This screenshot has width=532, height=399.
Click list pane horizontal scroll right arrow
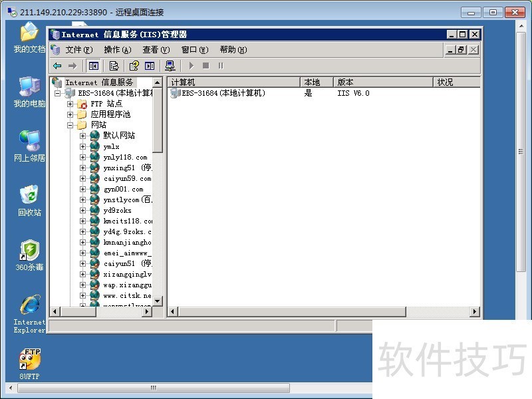pyautogui.click(x=475, y=311)
